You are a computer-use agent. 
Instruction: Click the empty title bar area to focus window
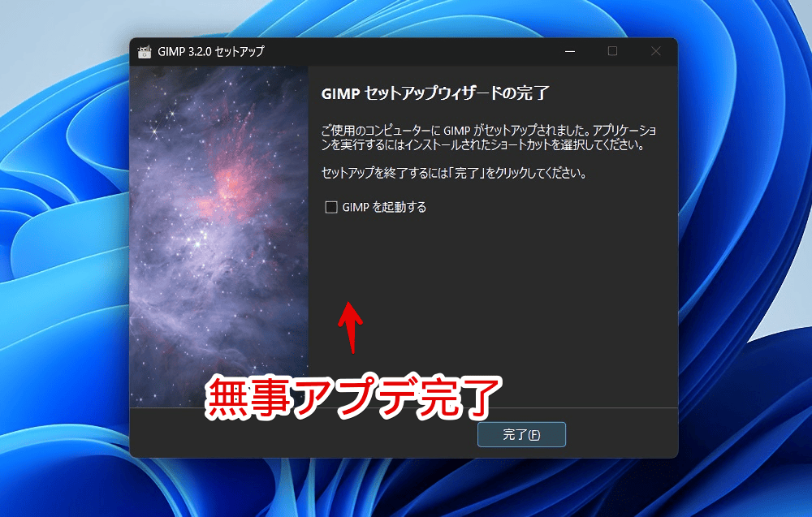(406, 52)
